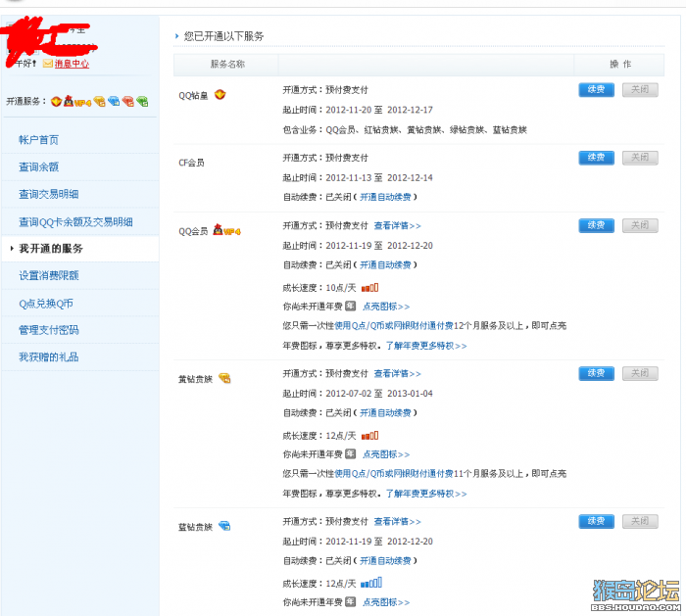The width and height of the screenshot is (686, 616).
Task: Click the 蓝钻贵族 growth speed bar indicator
Action: click(371, 583)
